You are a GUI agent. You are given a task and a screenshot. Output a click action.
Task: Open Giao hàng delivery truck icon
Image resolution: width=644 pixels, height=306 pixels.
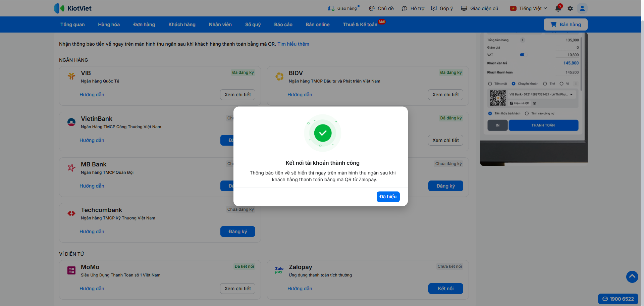click(x=331, y=8)
